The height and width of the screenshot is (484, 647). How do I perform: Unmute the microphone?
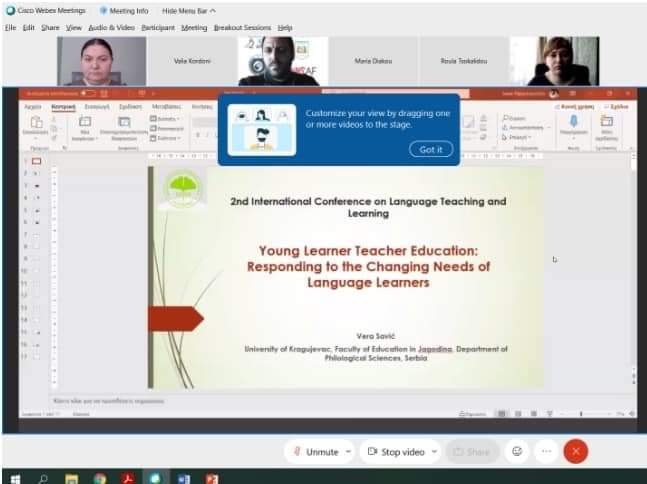pyautogui.click(x=316, y=452)
